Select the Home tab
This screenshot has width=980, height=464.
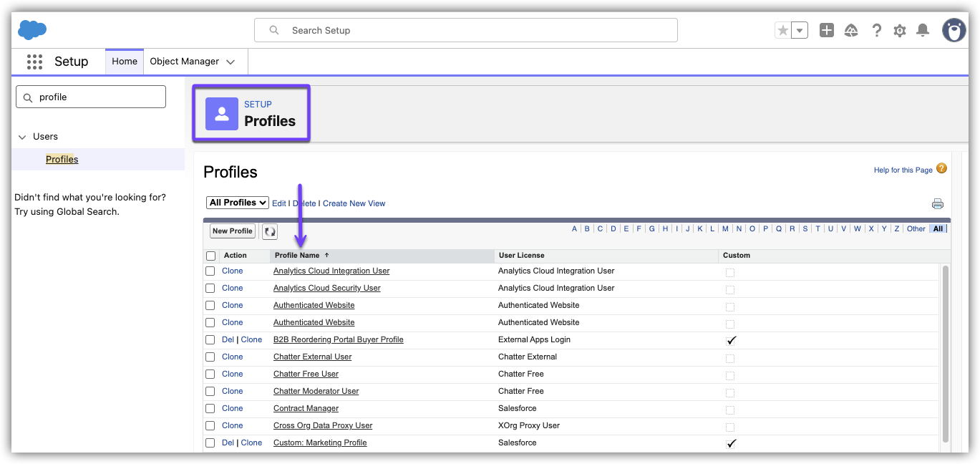(x=125, y=62)
